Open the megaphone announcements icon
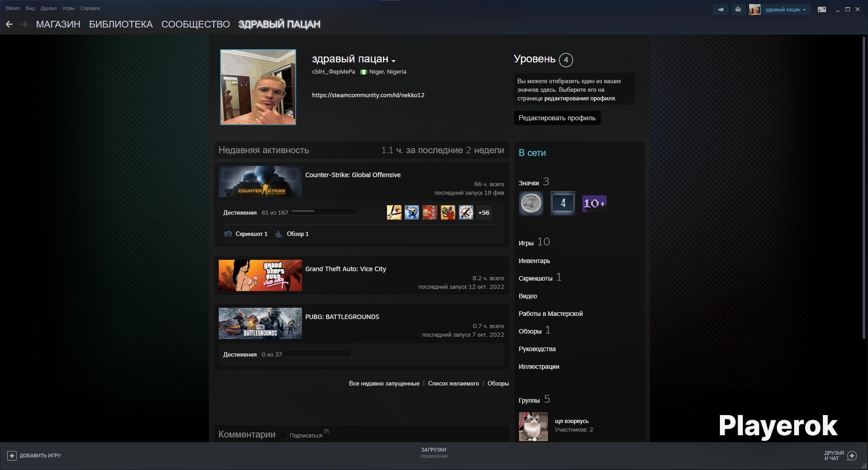The height and width of the screenshot is (470, 868). click(720, 9)
